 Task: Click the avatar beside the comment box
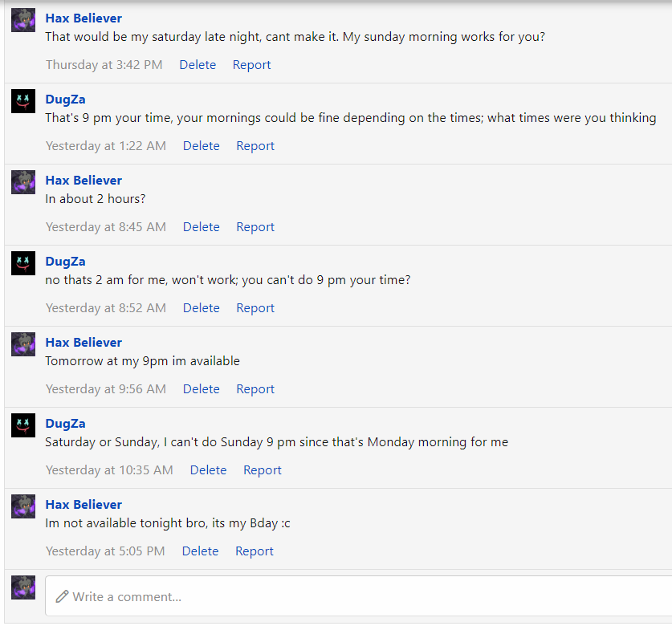click(23, 587)
